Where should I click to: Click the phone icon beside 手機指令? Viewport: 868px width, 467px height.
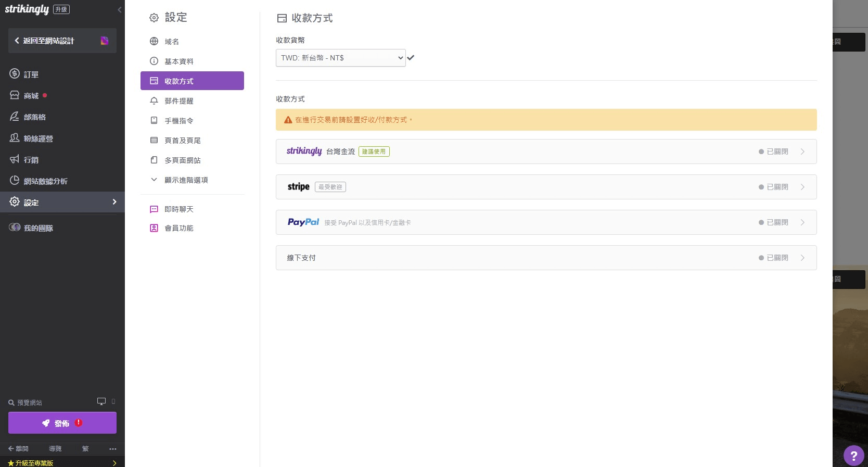pyautogui.click(x=154, y=120)
